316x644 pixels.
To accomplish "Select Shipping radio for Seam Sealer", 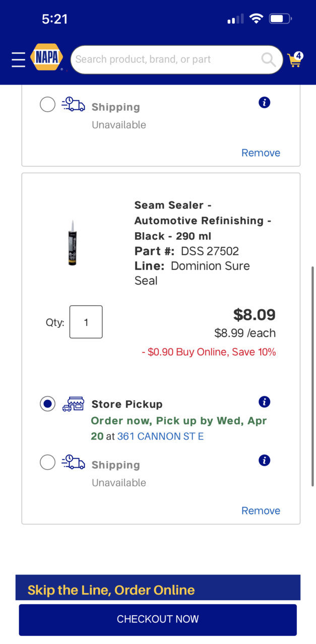I will (47, 462).
